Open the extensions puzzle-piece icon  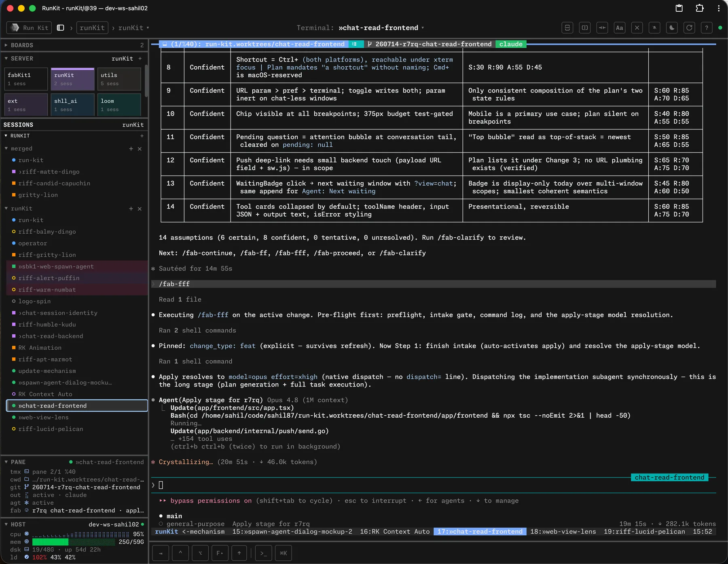(x=699, y=8)
